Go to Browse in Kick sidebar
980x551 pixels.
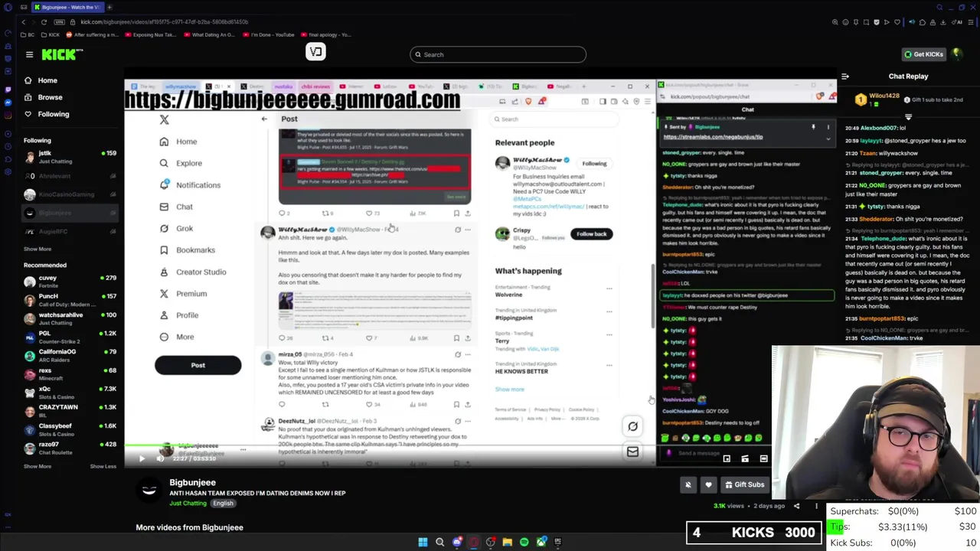(x=50, y=97)
